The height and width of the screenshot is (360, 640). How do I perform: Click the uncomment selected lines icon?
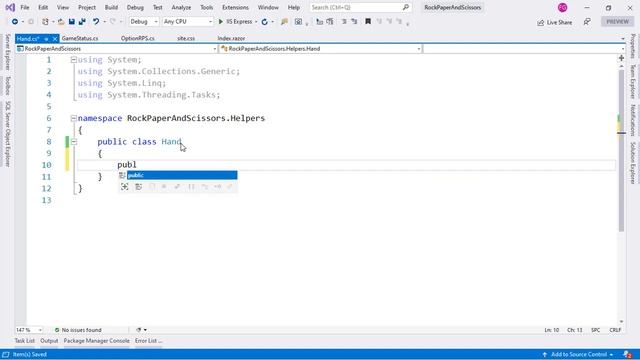[x=330, y=22]
